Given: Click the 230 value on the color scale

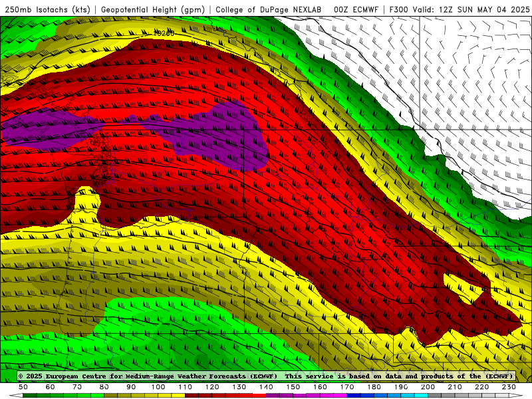Looking at the screenshot, I should 509,387.
